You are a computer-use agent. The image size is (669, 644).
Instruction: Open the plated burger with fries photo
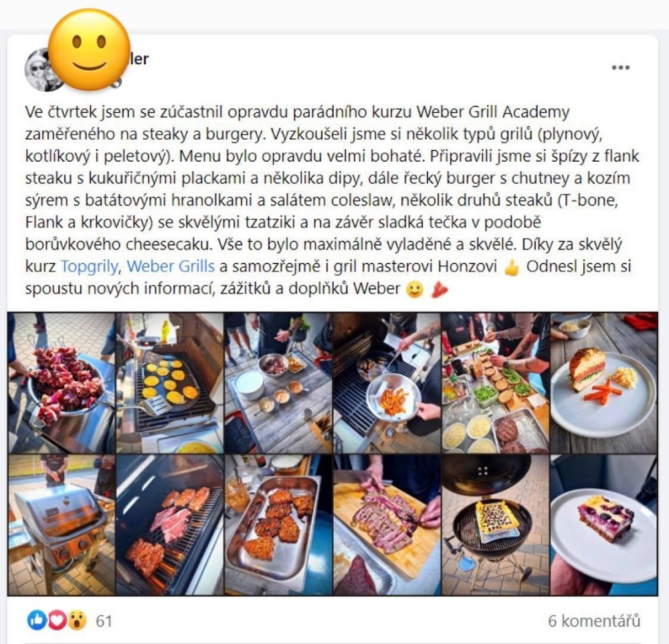point(604,383)
